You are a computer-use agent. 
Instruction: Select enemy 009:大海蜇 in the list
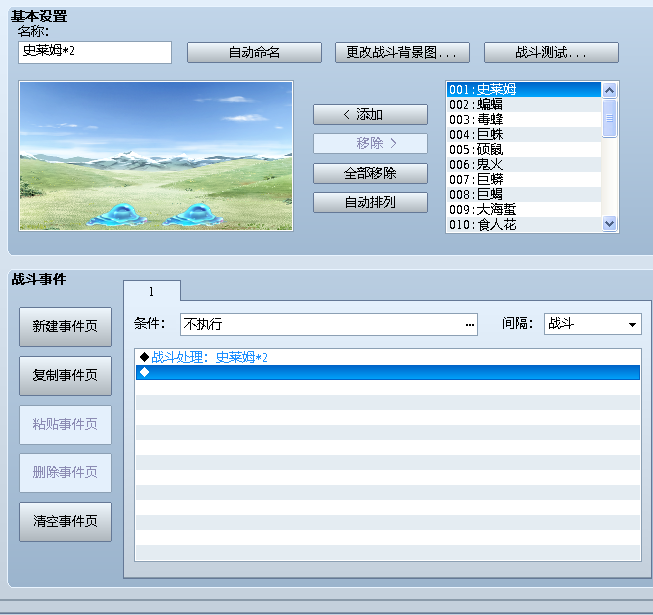pyautogui.click(x=524, y=209)
